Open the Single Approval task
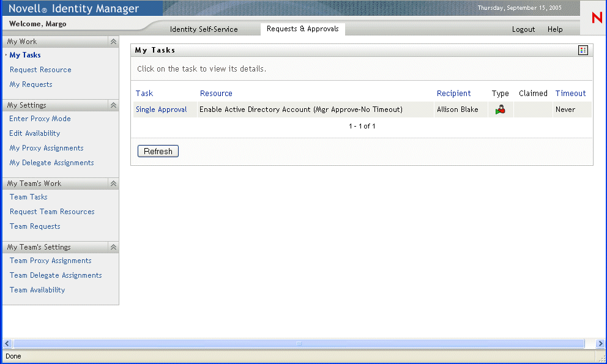Screen dimensions: 607x364 pos(162,110)
